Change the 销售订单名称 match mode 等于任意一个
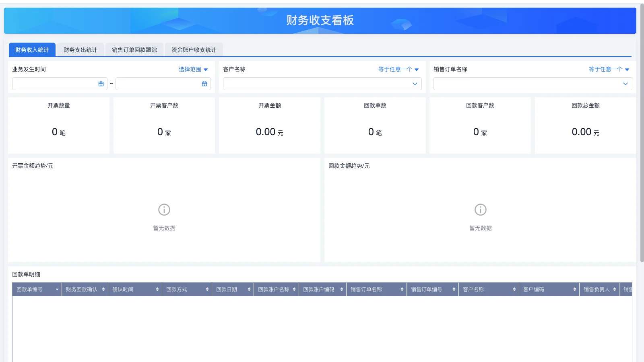644x362 pixels. pyautogui.click(x=608, y=69)
